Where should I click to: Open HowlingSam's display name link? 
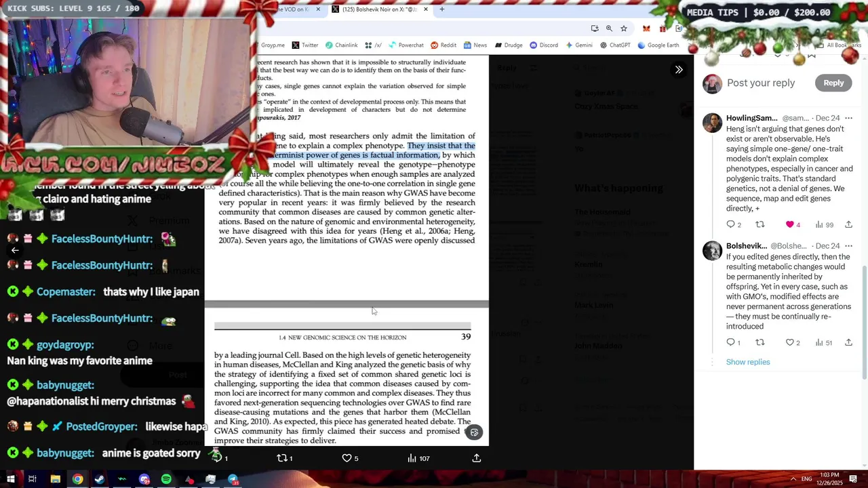[x=751, y=118]
